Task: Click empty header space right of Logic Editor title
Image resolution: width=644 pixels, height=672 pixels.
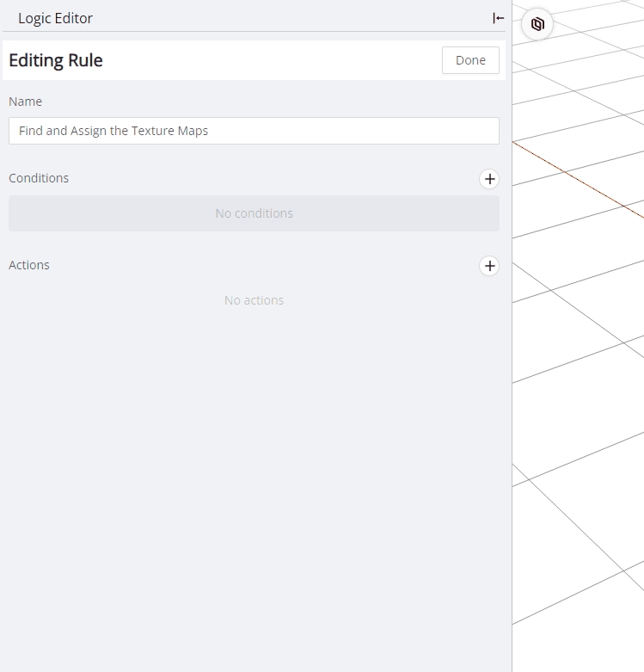Action: pyautogui.click(x=284, y=18)
